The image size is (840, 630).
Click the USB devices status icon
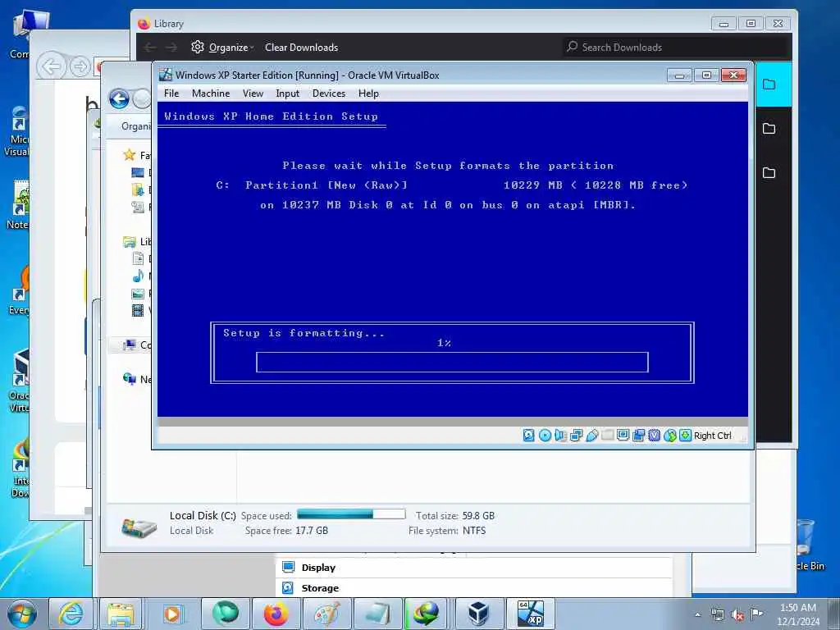pos(591,436)
